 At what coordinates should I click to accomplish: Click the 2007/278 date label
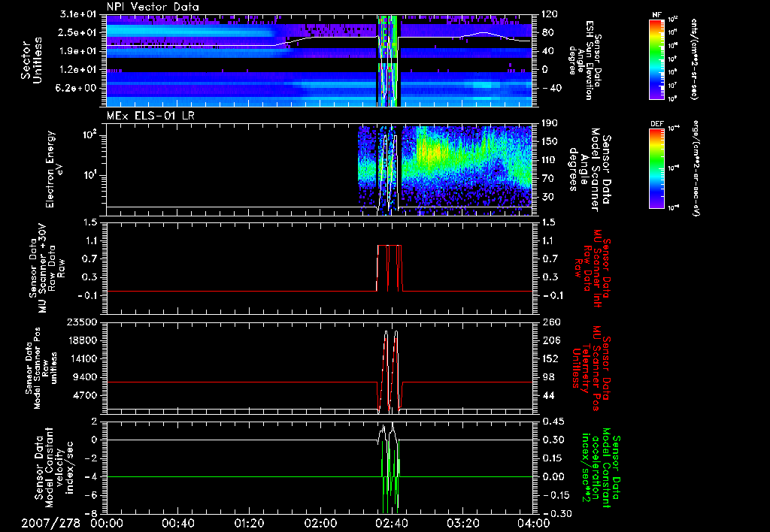click(50, 523)
